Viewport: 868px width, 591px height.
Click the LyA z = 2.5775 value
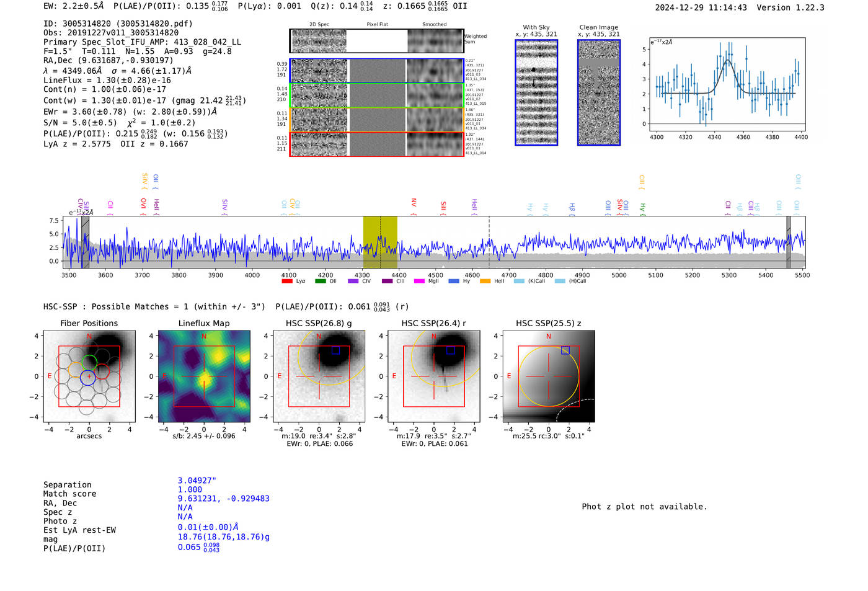click(x=77, y=144)
